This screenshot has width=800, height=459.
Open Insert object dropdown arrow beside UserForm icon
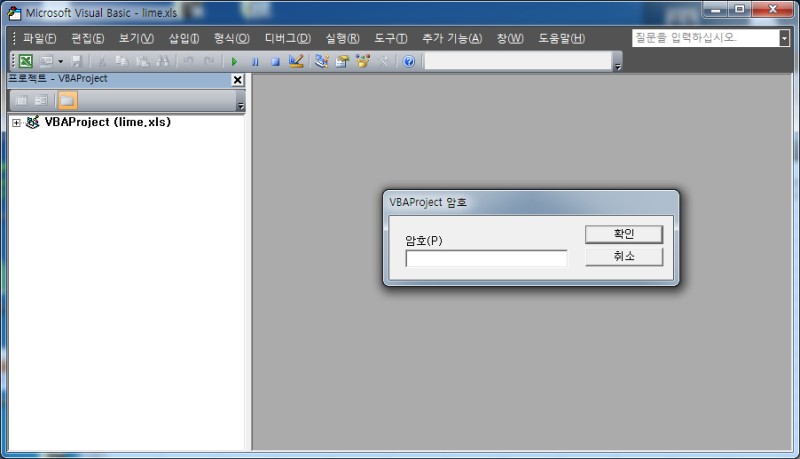(60, 61)
